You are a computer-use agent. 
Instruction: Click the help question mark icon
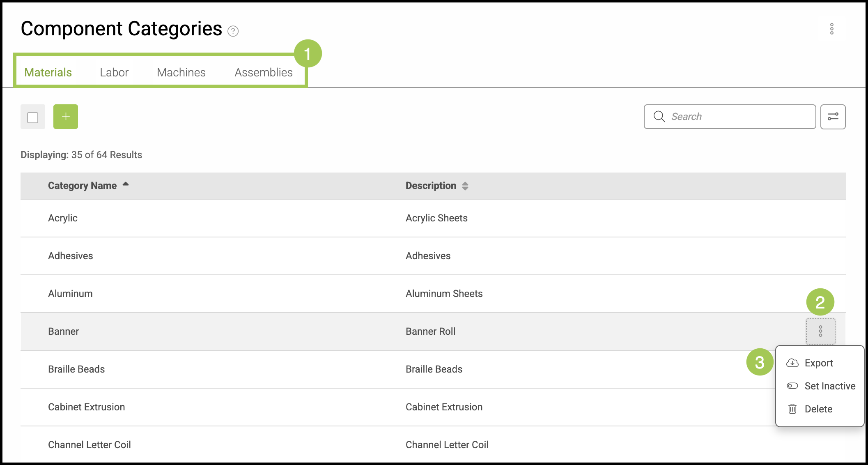click(x=233, y=31)
